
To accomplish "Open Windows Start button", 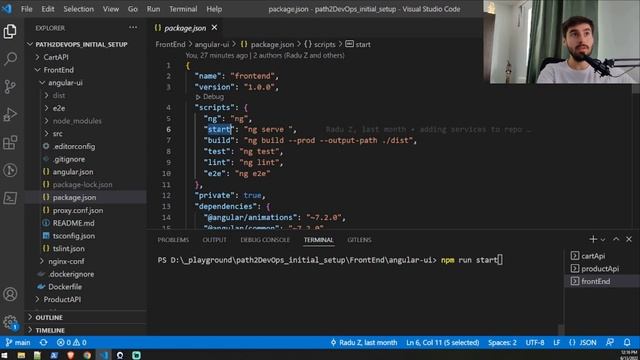I will pos(4,356).
